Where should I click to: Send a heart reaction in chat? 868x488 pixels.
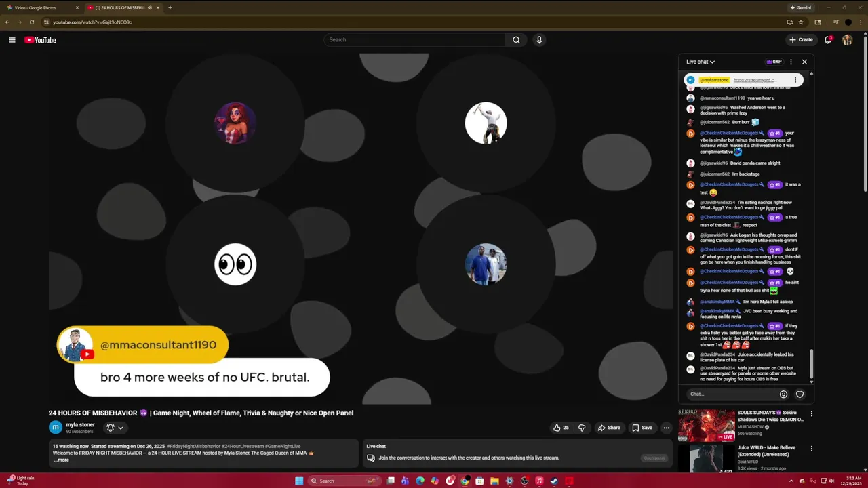tap(800, 394)
